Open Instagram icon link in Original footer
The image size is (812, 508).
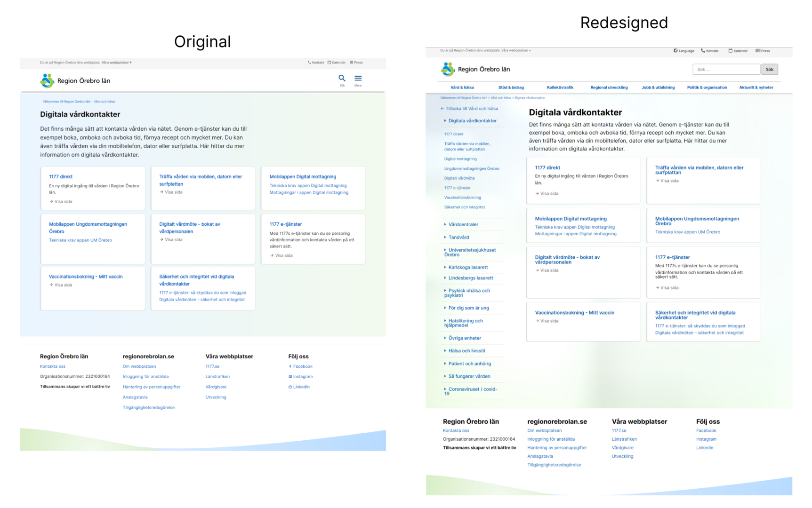pyautogui.click(x=290, y=377)
